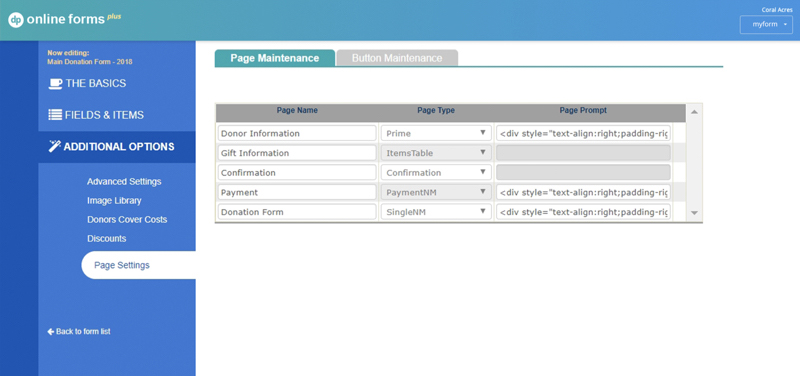The height and width of the screenshot is (376, 800).
Task: Click the Confirmation page name field
Action: [297, 172]
